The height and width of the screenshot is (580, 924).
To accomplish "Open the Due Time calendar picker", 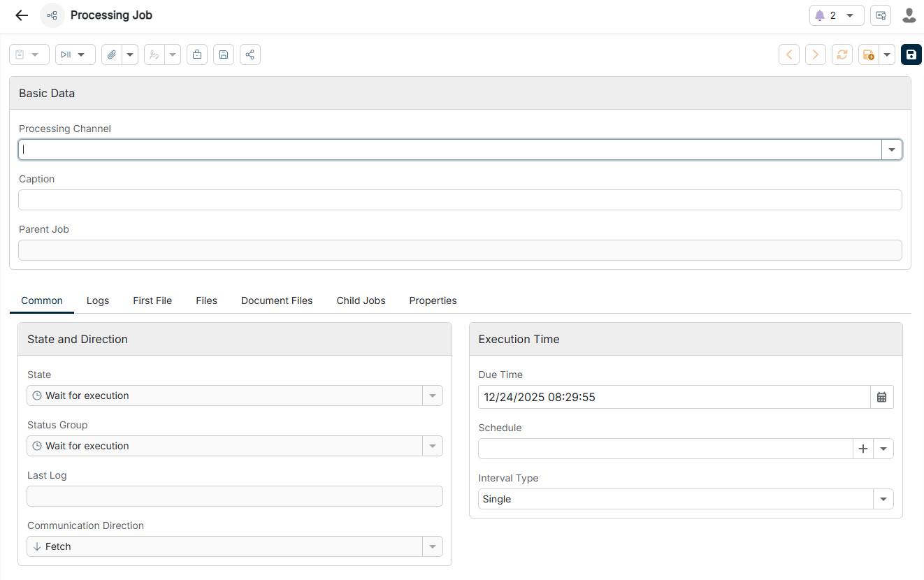I will point(882,397).
